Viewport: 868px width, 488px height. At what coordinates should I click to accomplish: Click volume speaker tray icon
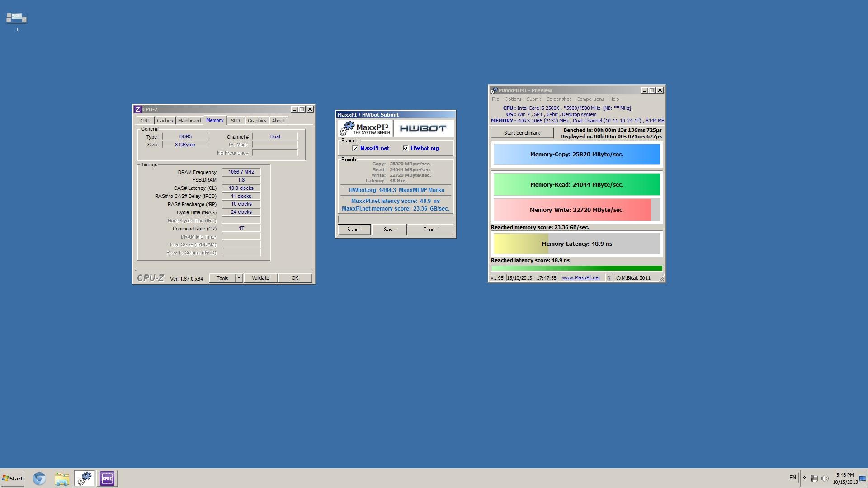pyautogui.click(x=825, y=479)
